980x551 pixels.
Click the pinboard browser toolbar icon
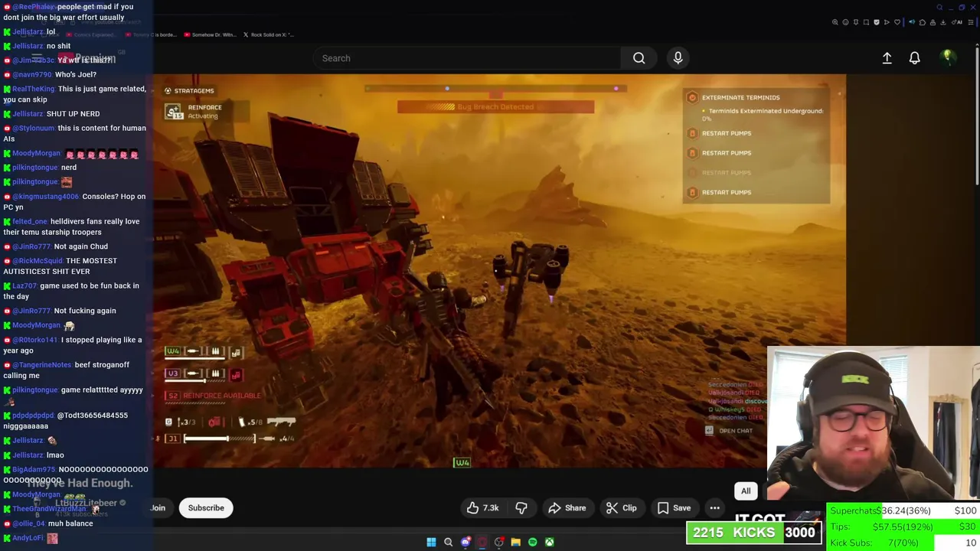[856, 22]
